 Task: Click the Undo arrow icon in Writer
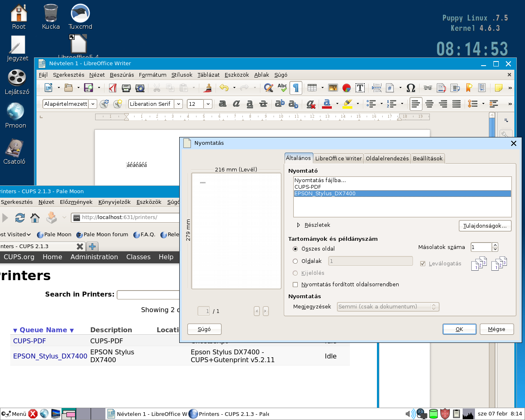click(x=224, y=88)
